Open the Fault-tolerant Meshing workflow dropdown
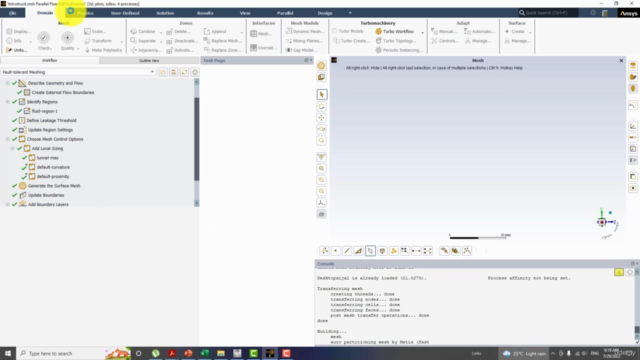 [78, 72]
